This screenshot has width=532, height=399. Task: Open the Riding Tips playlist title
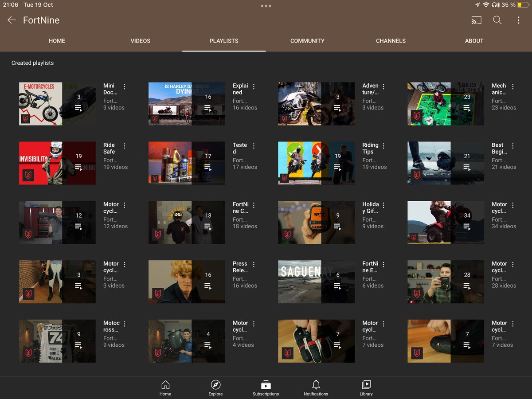tap(370, 148)
